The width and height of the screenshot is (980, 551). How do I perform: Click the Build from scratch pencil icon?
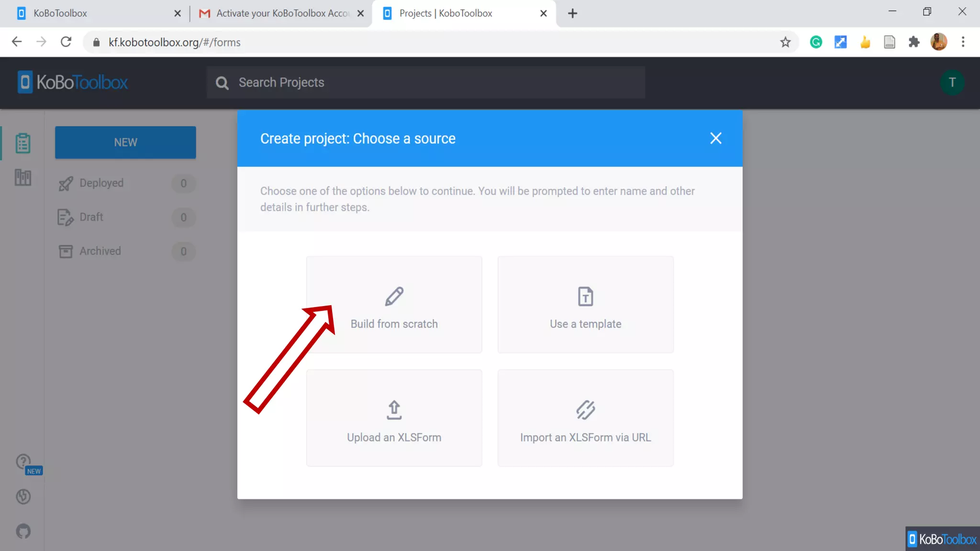pyautogui.click(x=394, y=297)
